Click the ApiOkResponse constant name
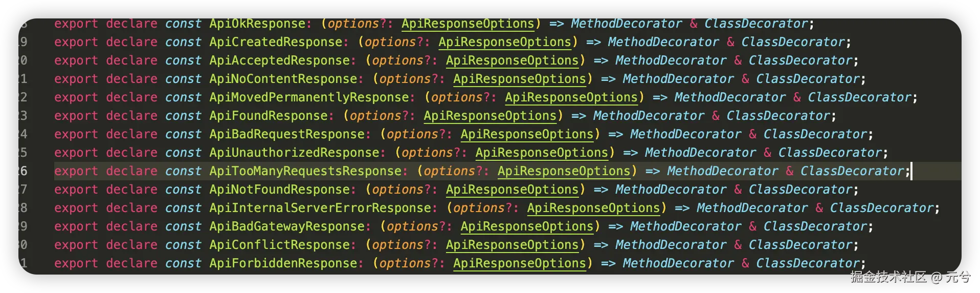This screenshot has width=980, height=293. [x=257, y=24]
